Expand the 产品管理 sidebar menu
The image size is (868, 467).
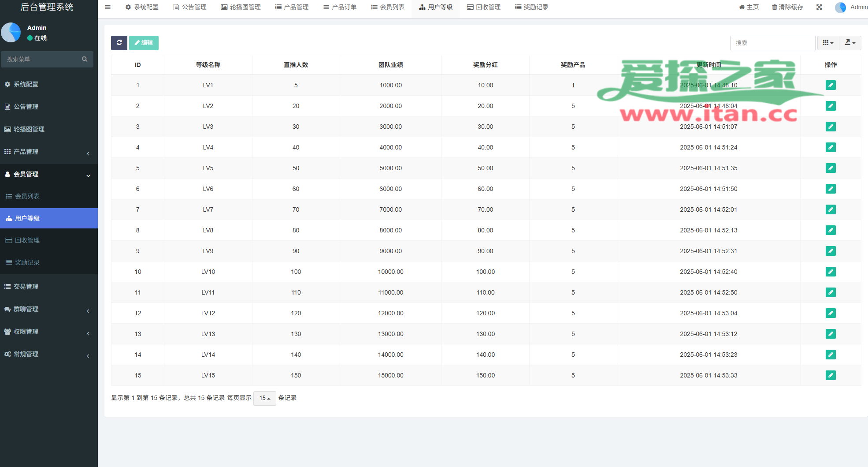48,152
